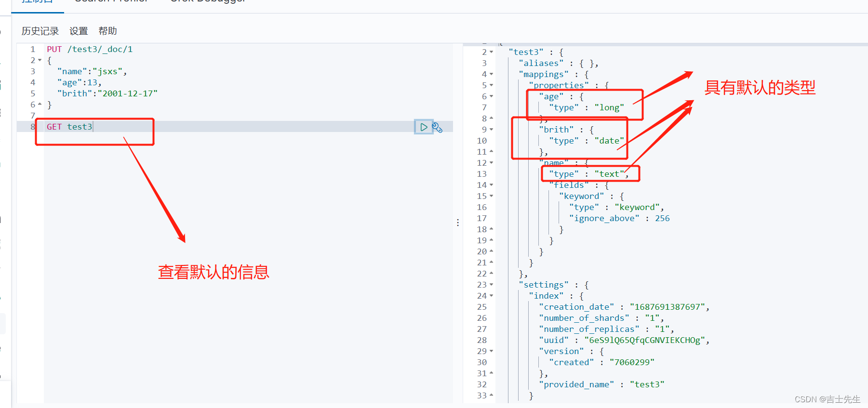This screenshot has height=408, width=868.
Task: Click the "creation_date" value line in output
Action: pos(624,307)
